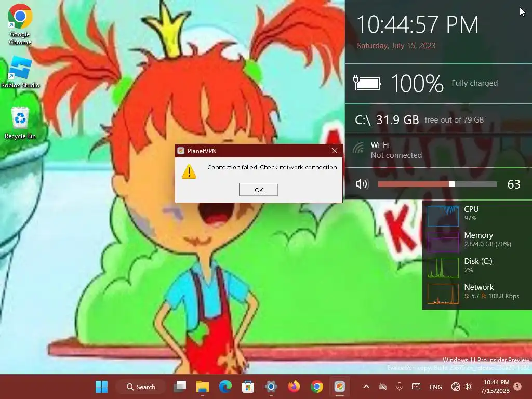Click the battery icon in the widget
This screenshot has width=532, height=399.
[x=367, y=83]
